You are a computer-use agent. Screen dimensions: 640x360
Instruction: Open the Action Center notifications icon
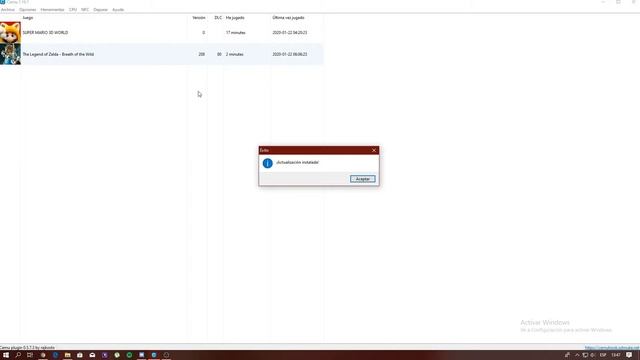click(x=629, y=355)
